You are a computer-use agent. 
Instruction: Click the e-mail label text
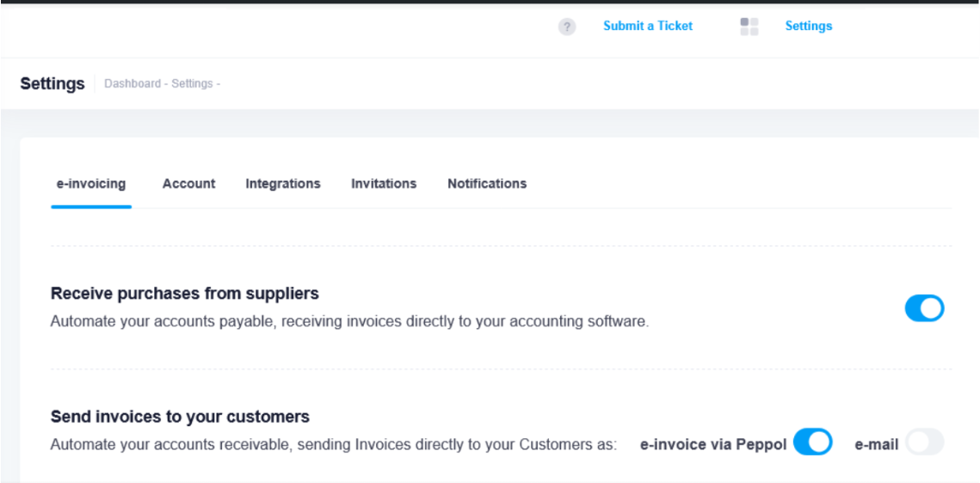click(876, 445)
